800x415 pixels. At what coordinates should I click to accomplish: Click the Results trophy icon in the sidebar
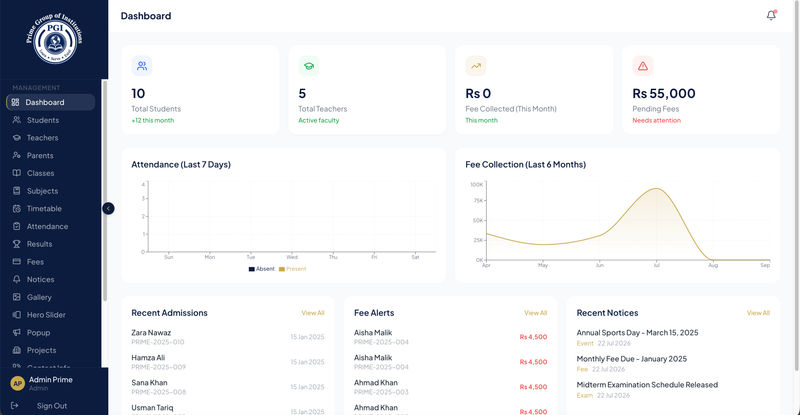click(17, 244)
